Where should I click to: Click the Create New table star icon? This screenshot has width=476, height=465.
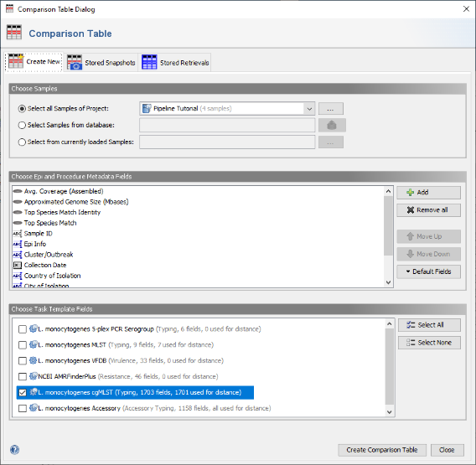point(16,61)
